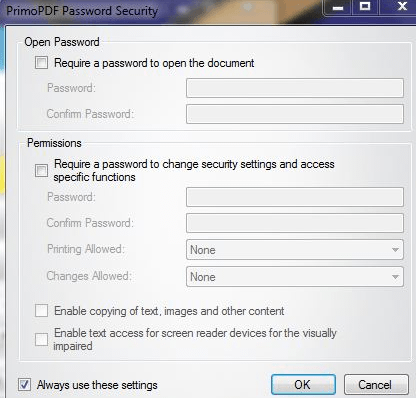Image resolution: width=416 pixels, height=398 pixels.
Task: Click the Permissions group heading
Action: (54, 143)
